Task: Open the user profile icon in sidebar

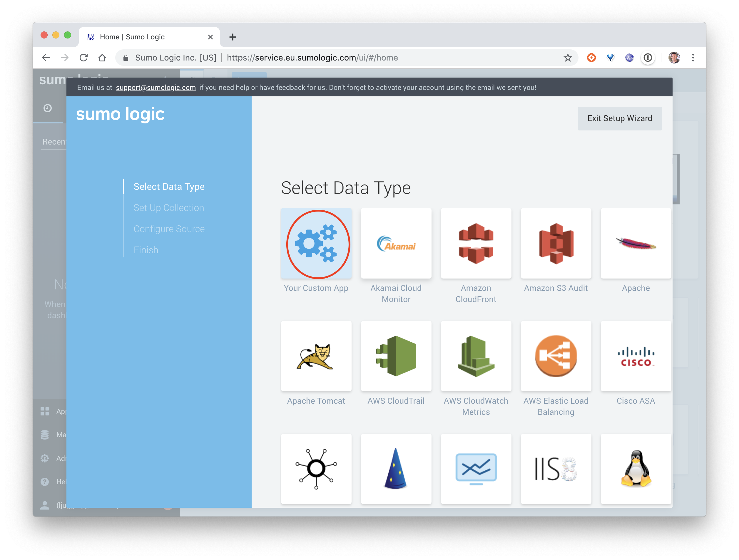Action: click(45, 505)
